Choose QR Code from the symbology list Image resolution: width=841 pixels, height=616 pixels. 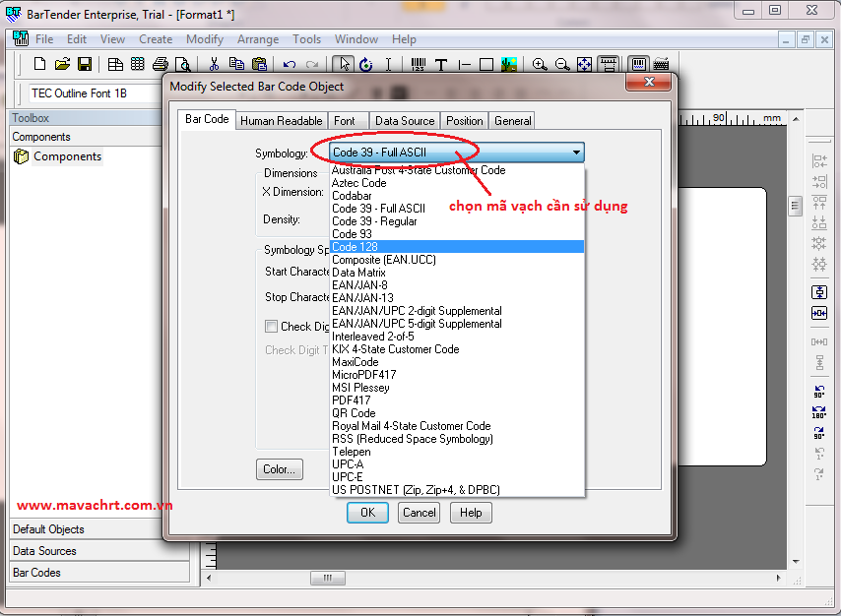[457, 413]
